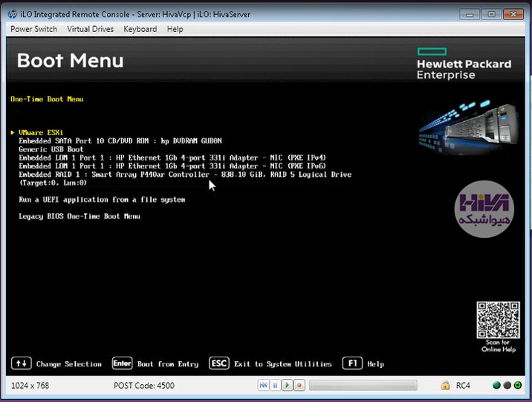Choose Run a UEFI application from file system

[102, 199]
